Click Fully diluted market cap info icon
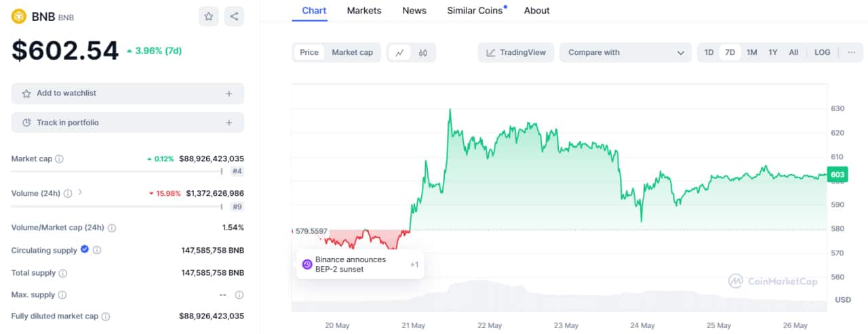868x334 pixels. tap(106, 316)
